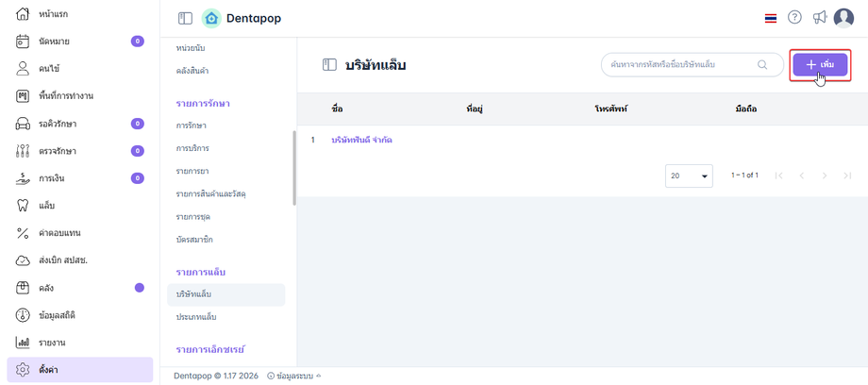Click the search magnifier icon

(762, 65)
